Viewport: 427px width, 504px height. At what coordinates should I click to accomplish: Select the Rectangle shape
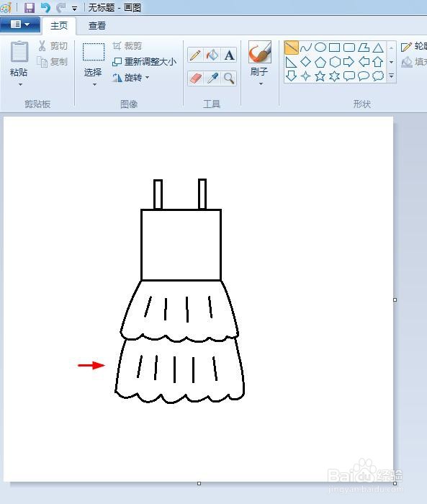(334, 48)
